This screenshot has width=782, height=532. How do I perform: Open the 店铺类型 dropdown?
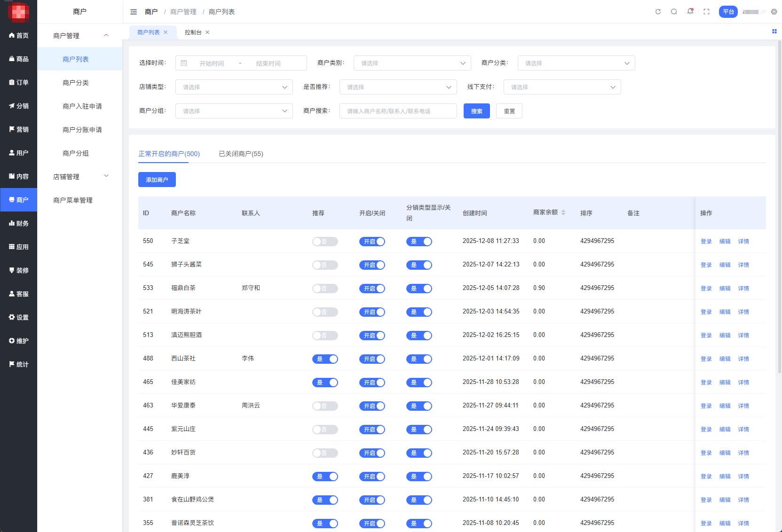(234, 87)
